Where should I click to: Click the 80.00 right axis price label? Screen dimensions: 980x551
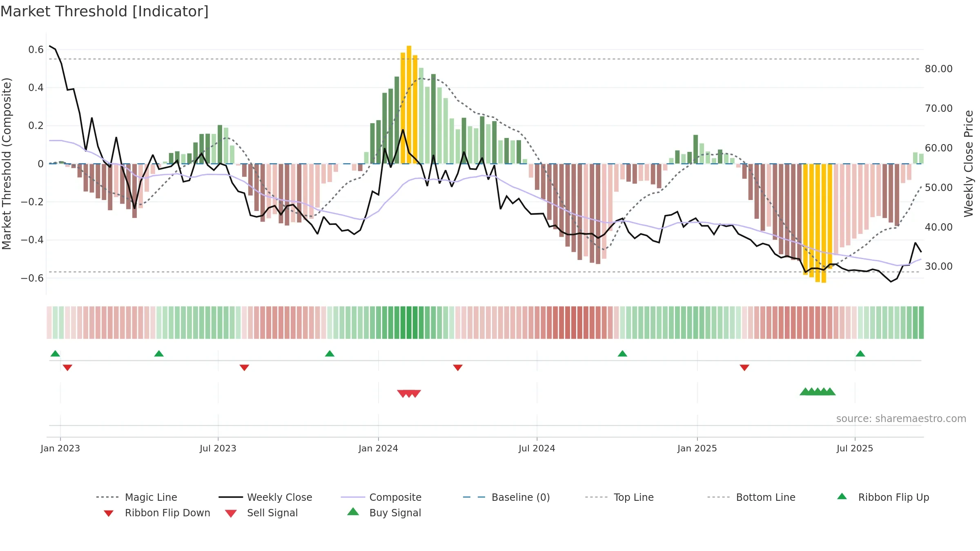939,69
